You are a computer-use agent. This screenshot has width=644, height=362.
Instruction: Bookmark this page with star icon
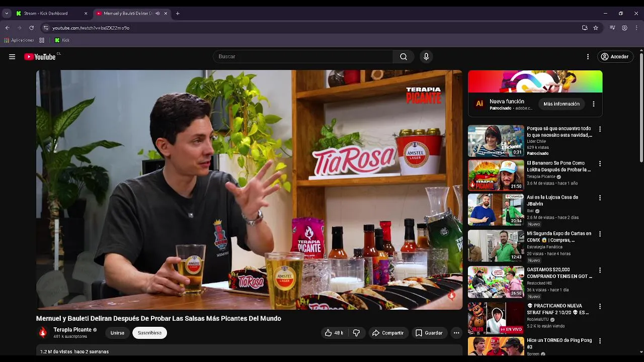point(596,28)
